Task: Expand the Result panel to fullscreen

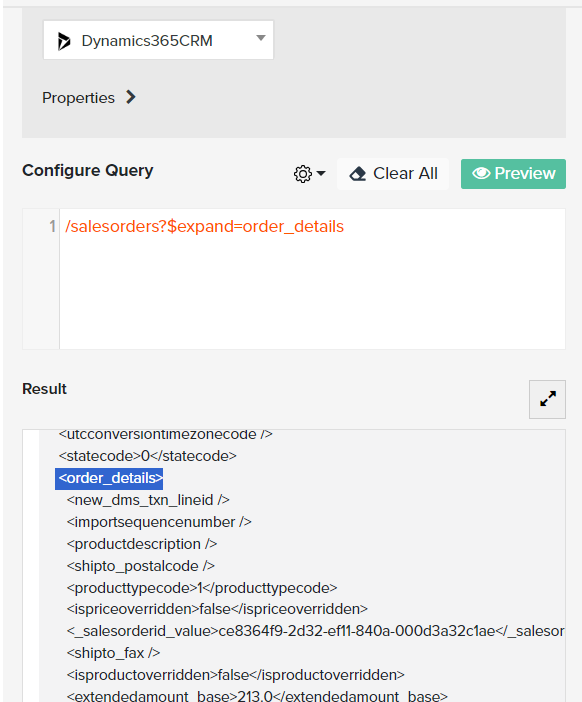Action: pos(547,399)
